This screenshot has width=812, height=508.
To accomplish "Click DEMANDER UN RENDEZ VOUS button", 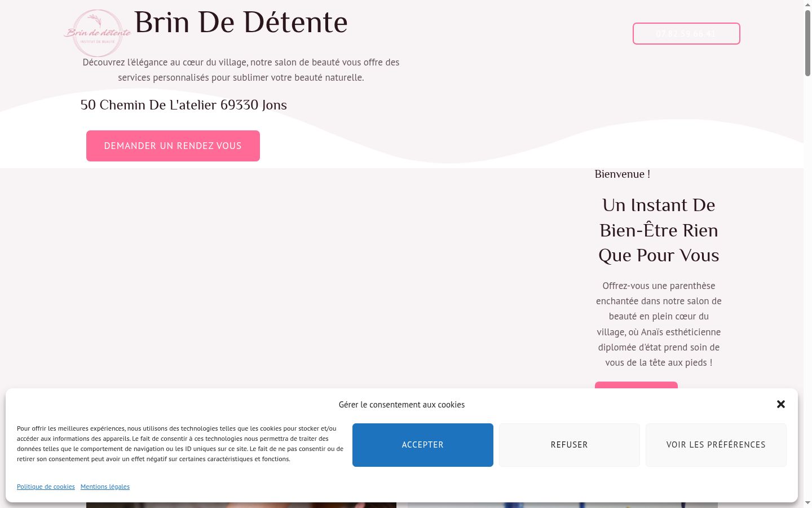I will (173, 146).
